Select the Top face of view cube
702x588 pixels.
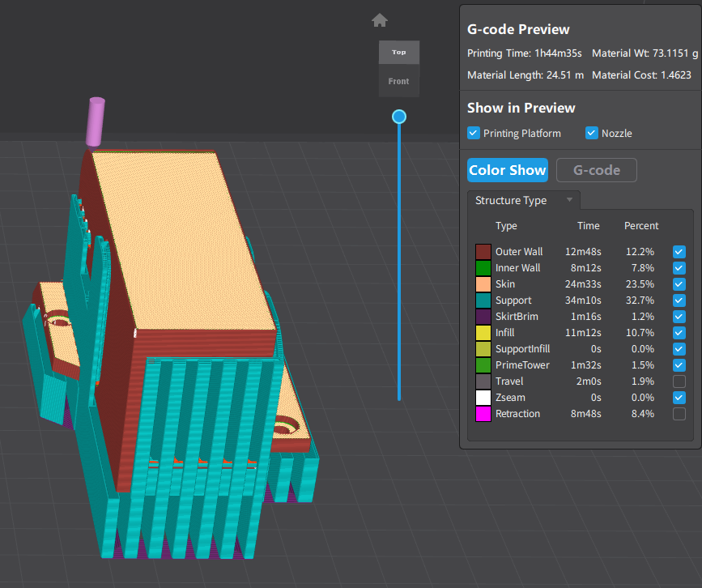point(398,53)
